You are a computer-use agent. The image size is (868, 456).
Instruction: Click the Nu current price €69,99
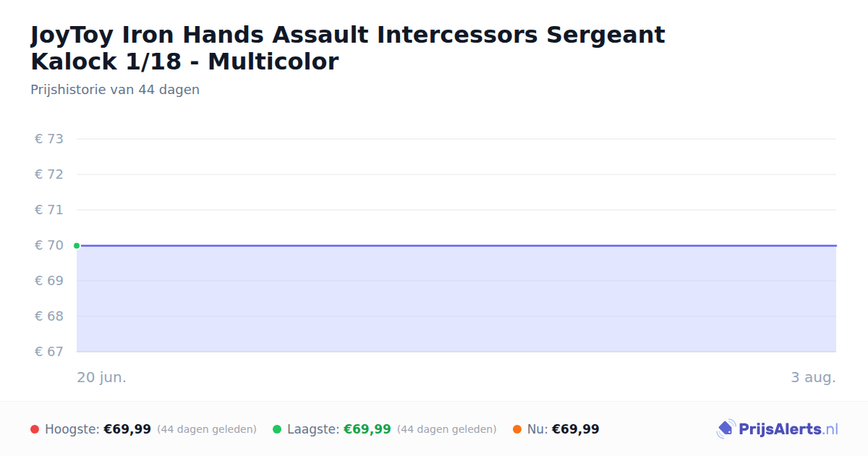(x=576, y=429)
